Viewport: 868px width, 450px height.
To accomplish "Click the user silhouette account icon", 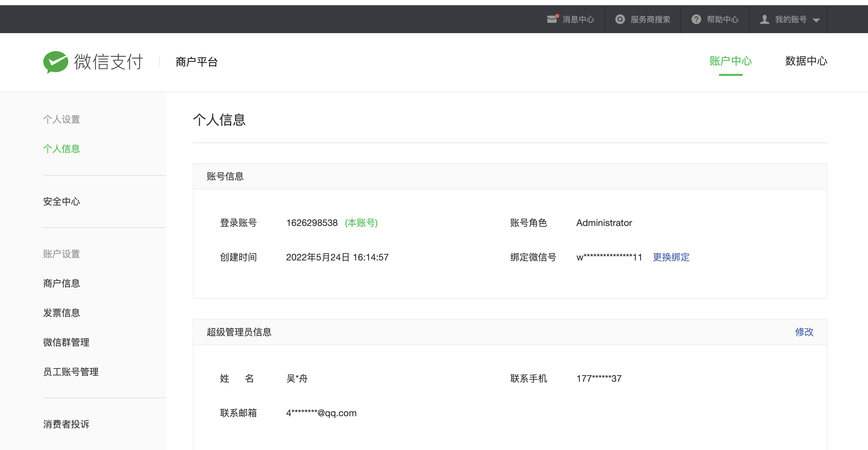I will pyautogui.click(x=764, y=19).
